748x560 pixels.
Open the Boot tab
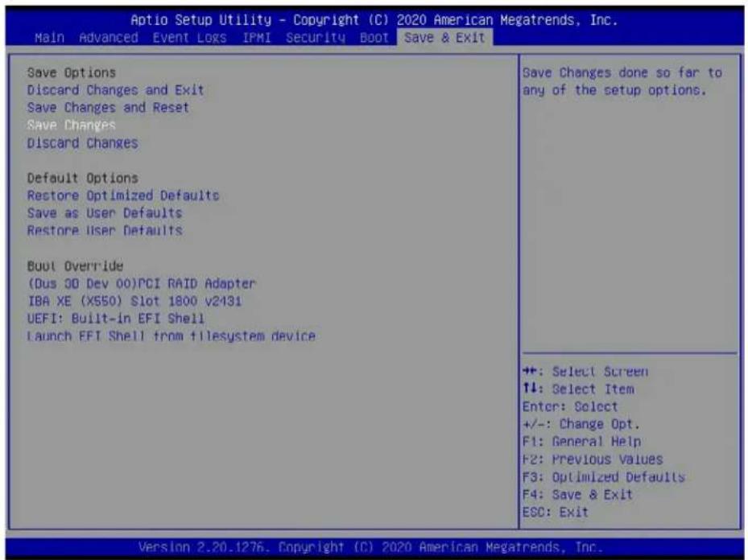pos(374,38)
